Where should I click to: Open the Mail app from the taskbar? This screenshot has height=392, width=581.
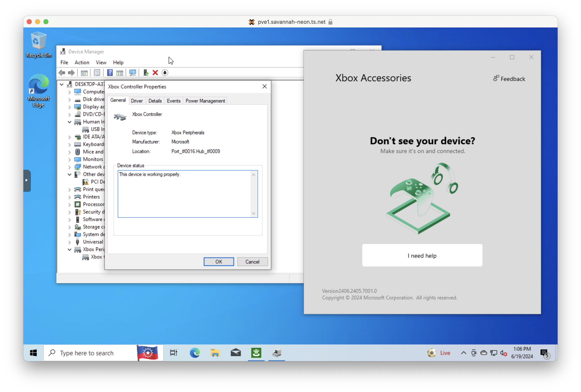(235, 353)
